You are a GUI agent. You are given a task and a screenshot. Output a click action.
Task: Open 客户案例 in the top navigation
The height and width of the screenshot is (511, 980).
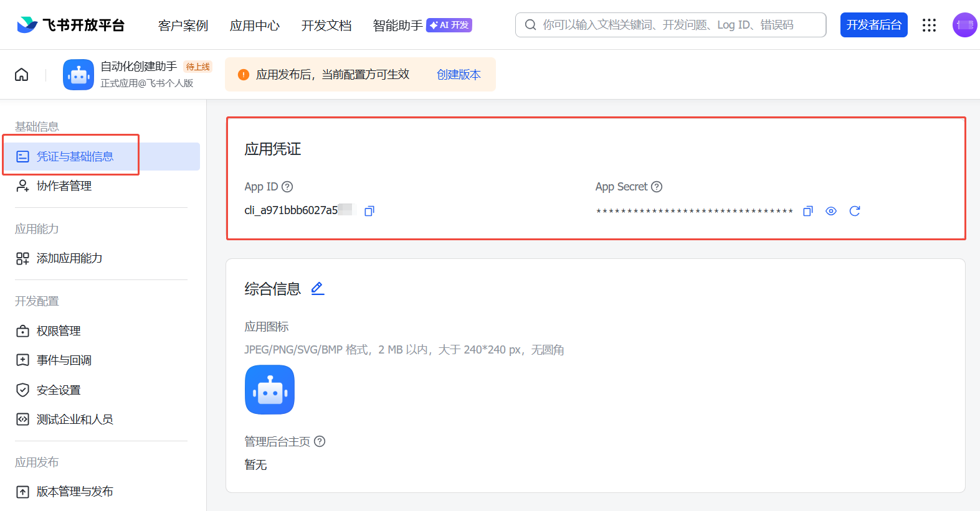point(183,26)
